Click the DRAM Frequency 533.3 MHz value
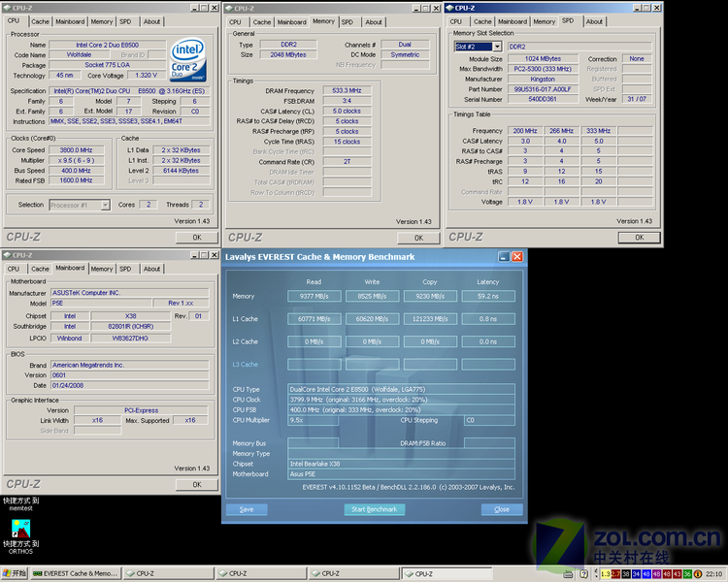The image size is (728, 582). point(347,91)
